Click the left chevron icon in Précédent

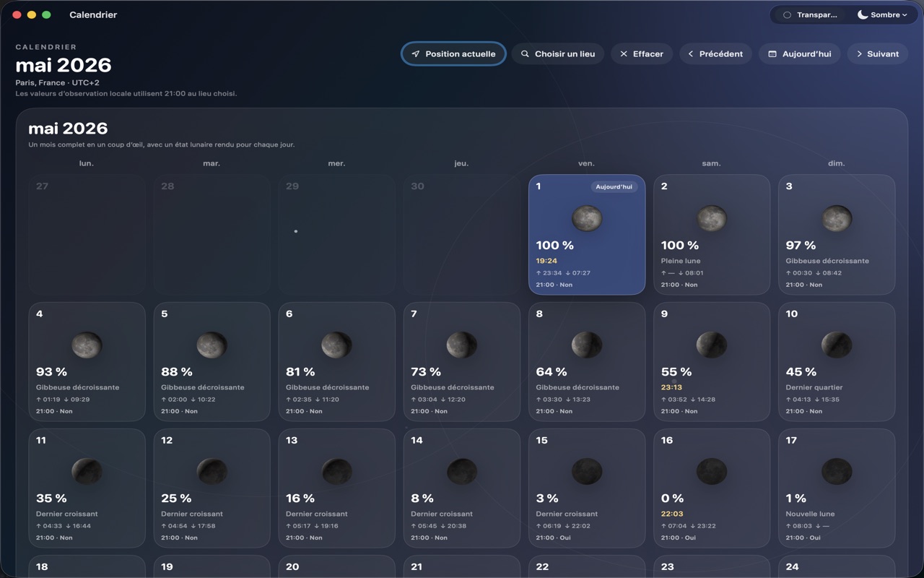(x=690, y=54)
